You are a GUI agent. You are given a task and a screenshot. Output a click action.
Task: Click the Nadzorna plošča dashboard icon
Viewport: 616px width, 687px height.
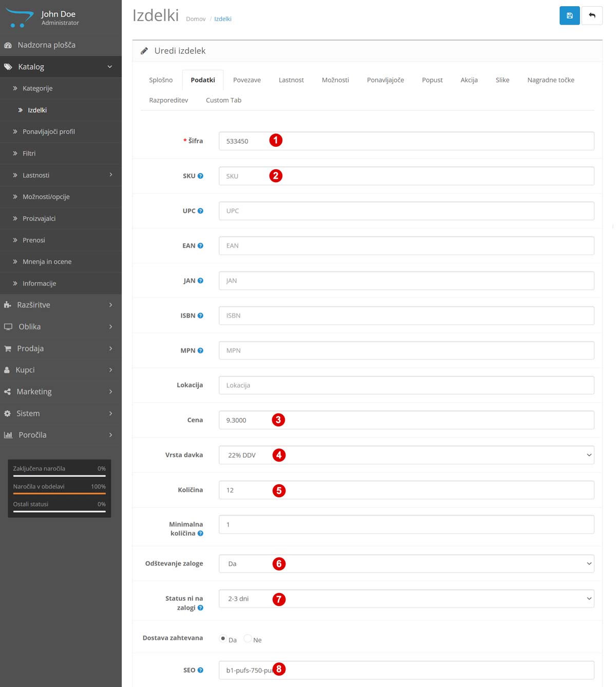point(8,45)
